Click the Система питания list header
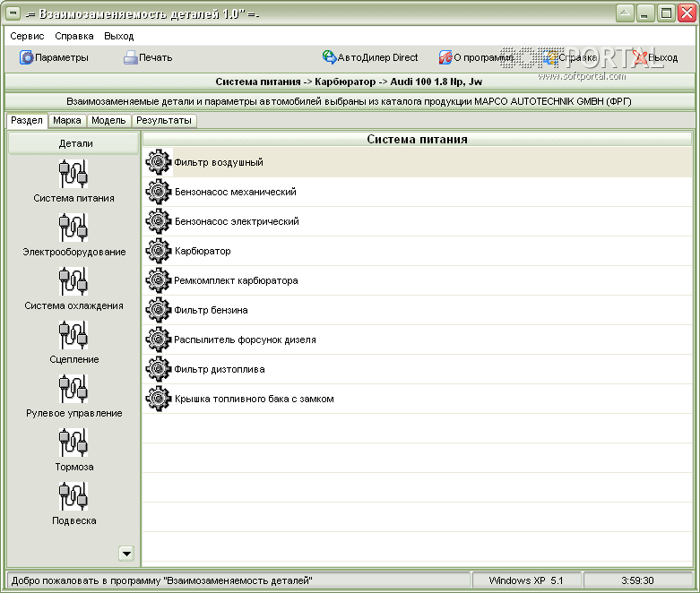The width and height of the screenshot is (700, 593). click(417, 139)
